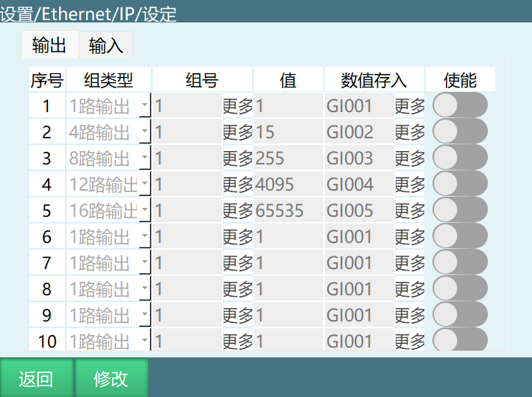Click the value field showing 255

288,159
